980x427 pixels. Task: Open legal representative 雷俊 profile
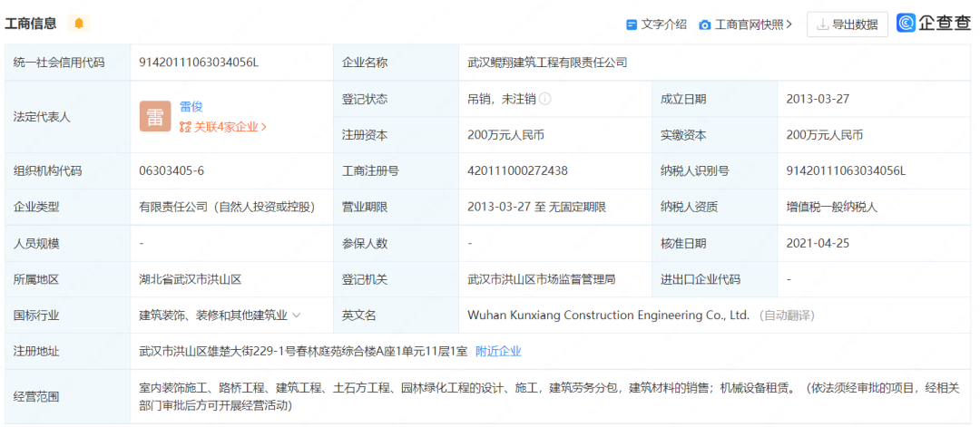tap(191, 107)
